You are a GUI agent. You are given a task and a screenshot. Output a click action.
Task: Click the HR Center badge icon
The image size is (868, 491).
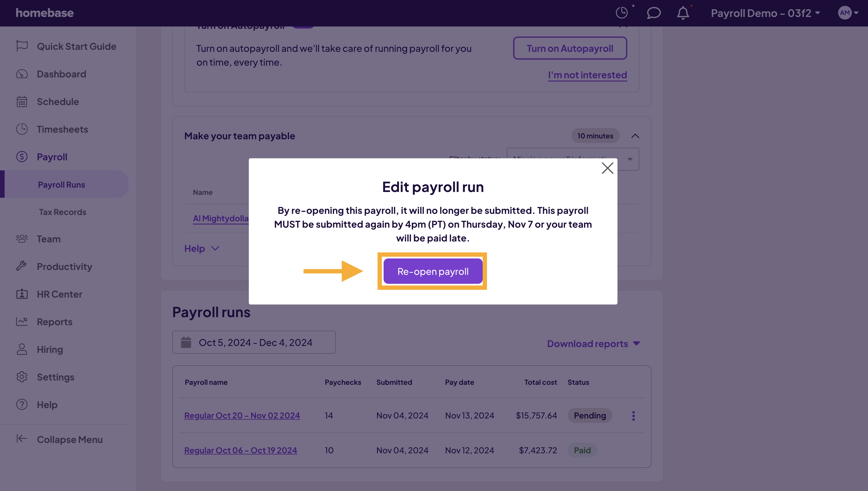[x=21, y=294]
